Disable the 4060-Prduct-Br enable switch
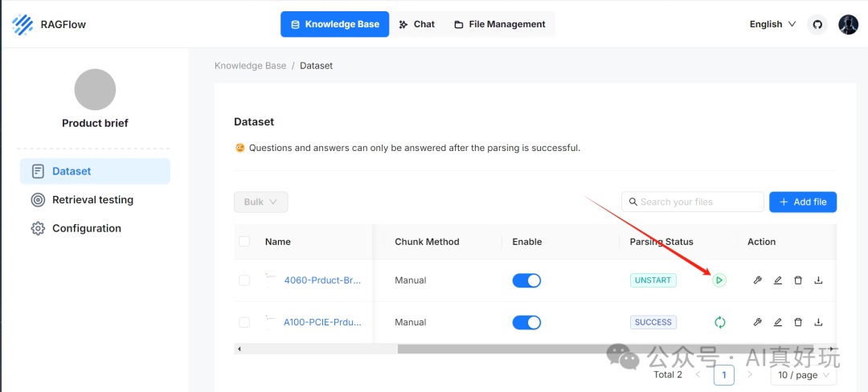868x392 pixels. [x=526, y=280]
